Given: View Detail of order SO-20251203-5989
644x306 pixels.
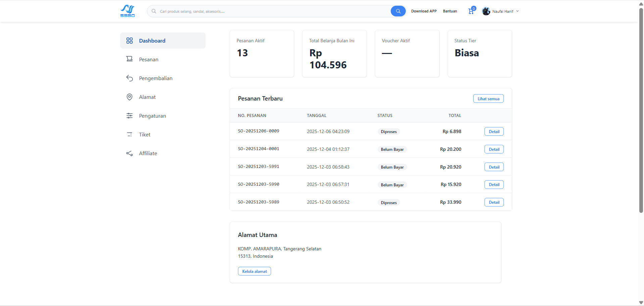Looking at the screenshot, I should (x=494, y=202).
